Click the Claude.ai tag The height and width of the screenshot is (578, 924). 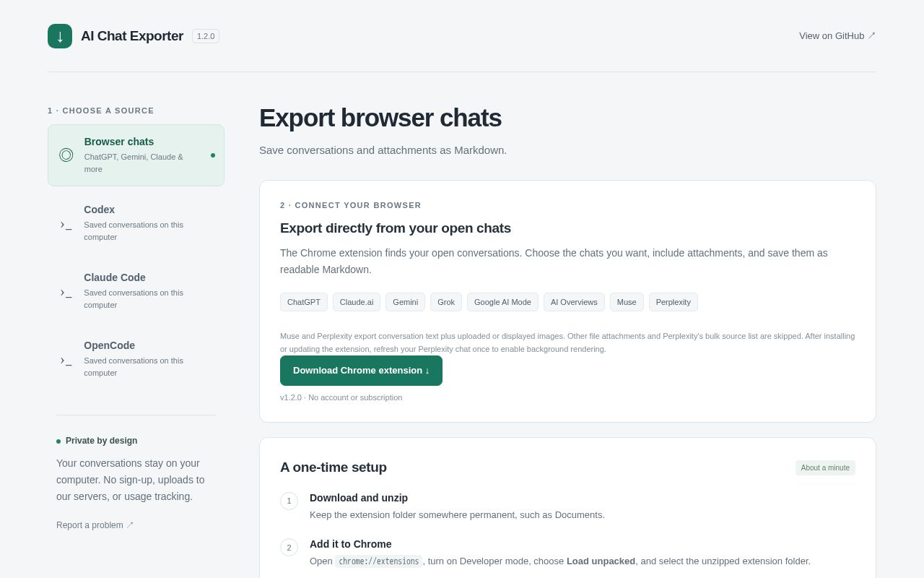point(357,302)
